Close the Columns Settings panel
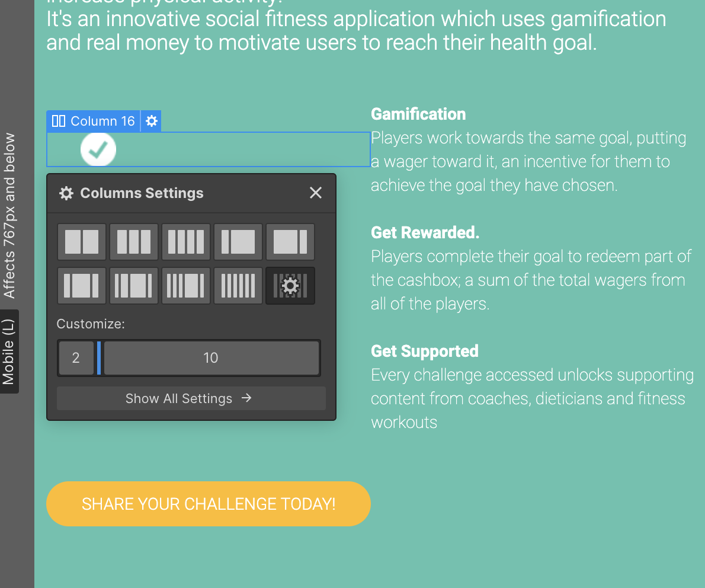Viewport: 705px width, 588px height. coord(316,193)
